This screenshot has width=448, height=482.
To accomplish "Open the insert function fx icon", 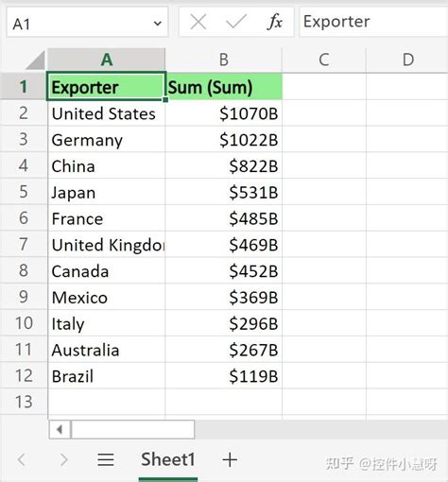I will pyautogui.click(x=274, y=22).
